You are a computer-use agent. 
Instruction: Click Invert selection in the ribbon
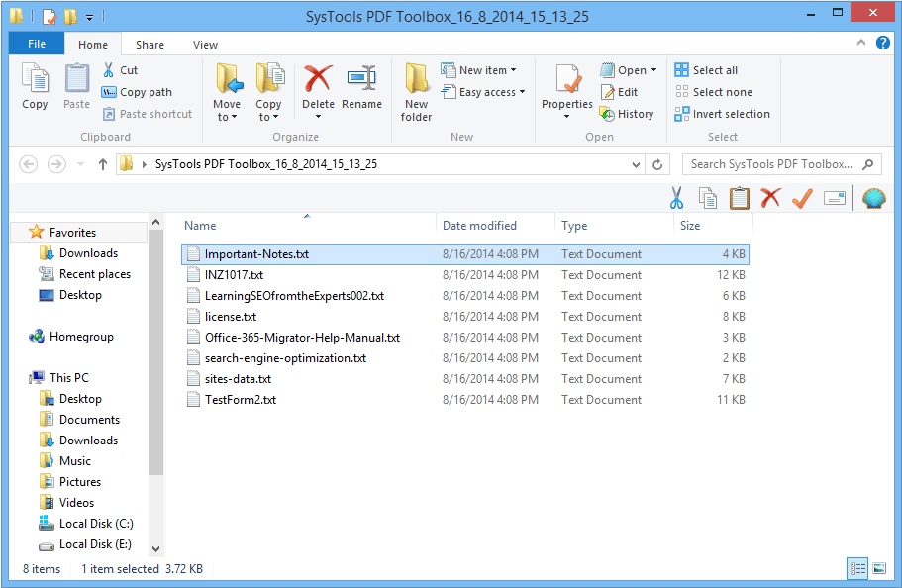723,114
